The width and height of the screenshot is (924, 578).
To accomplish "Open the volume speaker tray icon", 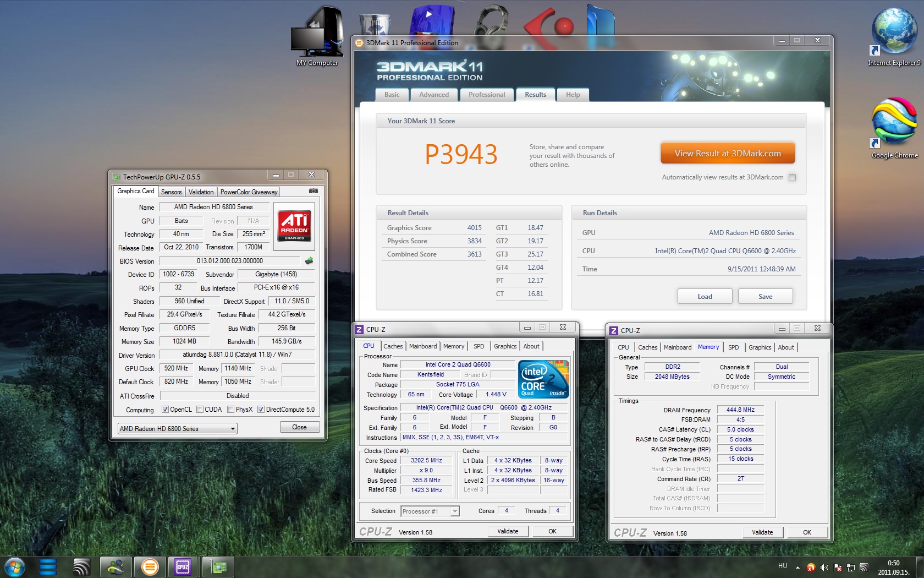I will tap(824, 568).
